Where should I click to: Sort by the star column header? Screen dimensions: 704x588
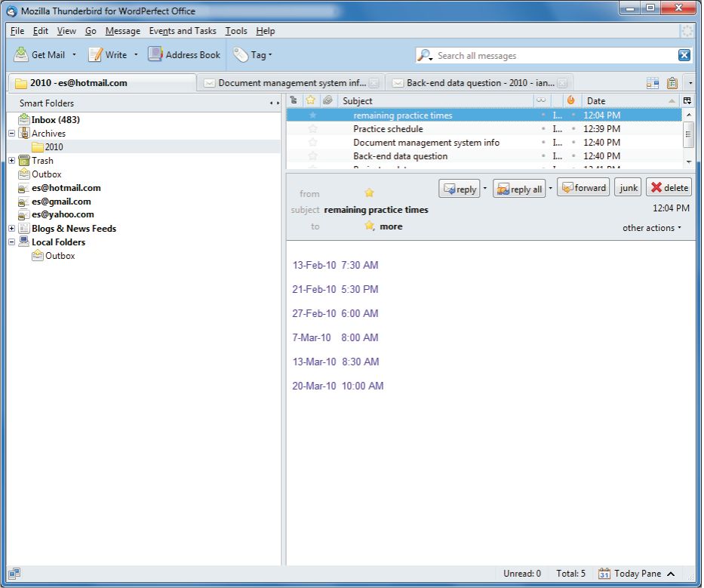coord(310,100)
